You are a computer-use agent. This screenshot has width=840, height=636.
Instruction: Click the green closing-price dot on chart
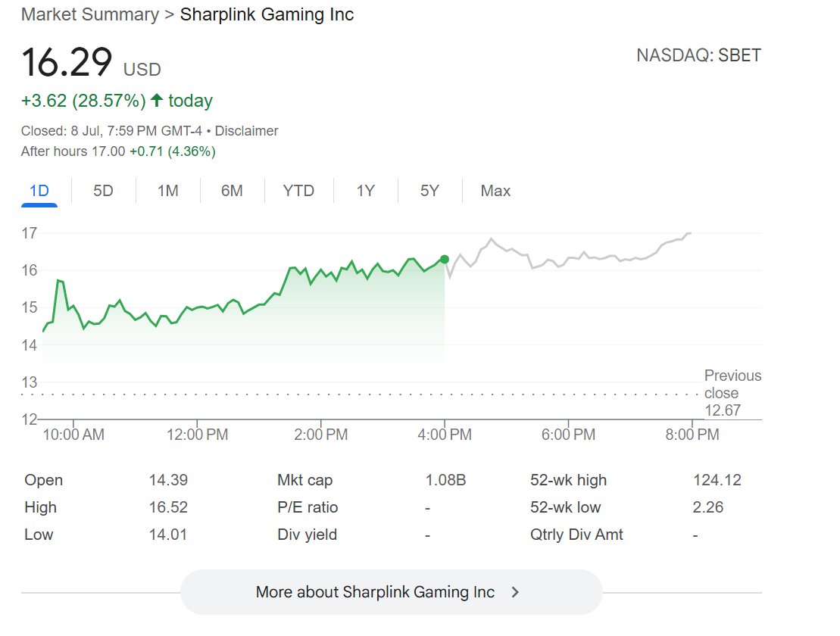click(444, 259)
